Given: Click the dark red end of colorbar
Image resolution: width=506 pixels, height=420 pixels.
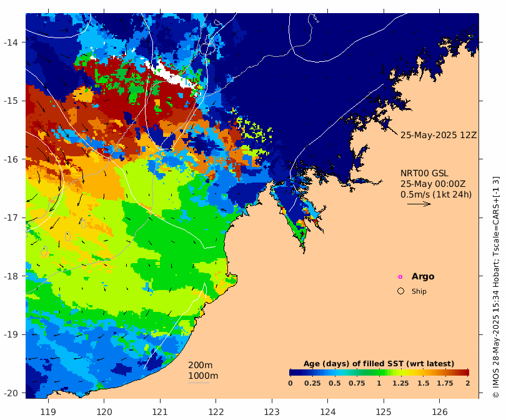Looking at the screenshot, I should (466, 372).
